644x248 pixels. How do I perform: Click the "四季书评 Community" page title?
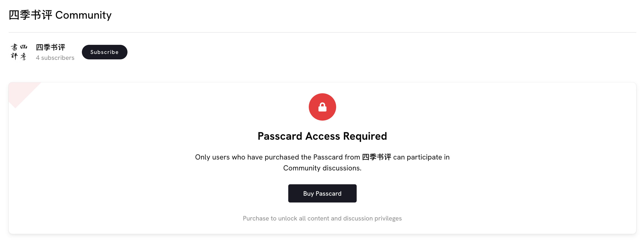coord(60,15)
